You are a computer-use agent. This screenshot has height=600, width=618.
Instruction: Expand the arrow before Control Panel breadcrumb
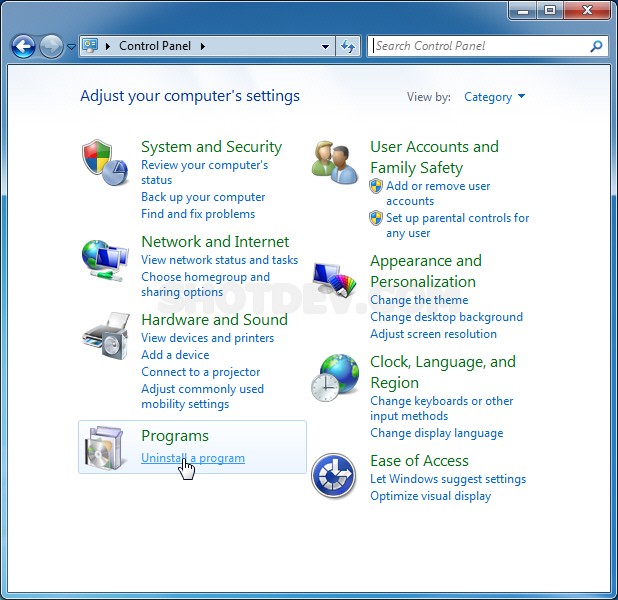108,46
